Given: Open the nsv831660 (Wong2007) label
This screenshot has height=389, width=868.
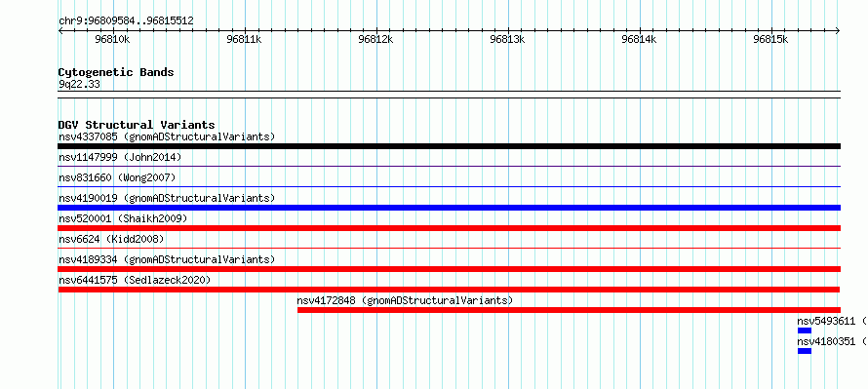Looking at the screenshot, I should point(117,177).
